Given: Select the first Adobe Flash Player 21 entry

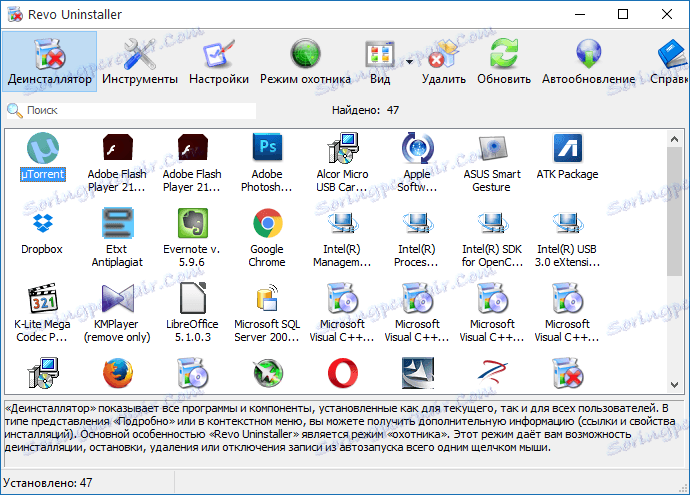Looking at the screenshot, I should click(117, 163).
